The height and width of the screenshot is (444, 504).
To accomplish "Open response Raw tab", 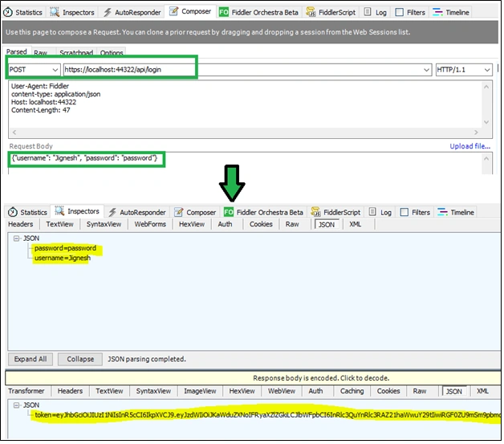I will pyautogui.click(x=420, y=391).
